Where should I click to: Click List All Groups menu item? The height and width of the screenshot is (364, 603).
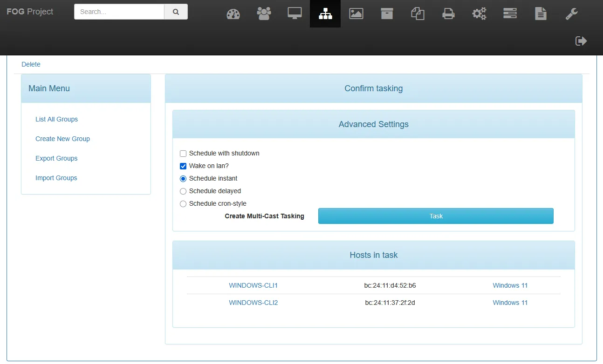[56, 119]
